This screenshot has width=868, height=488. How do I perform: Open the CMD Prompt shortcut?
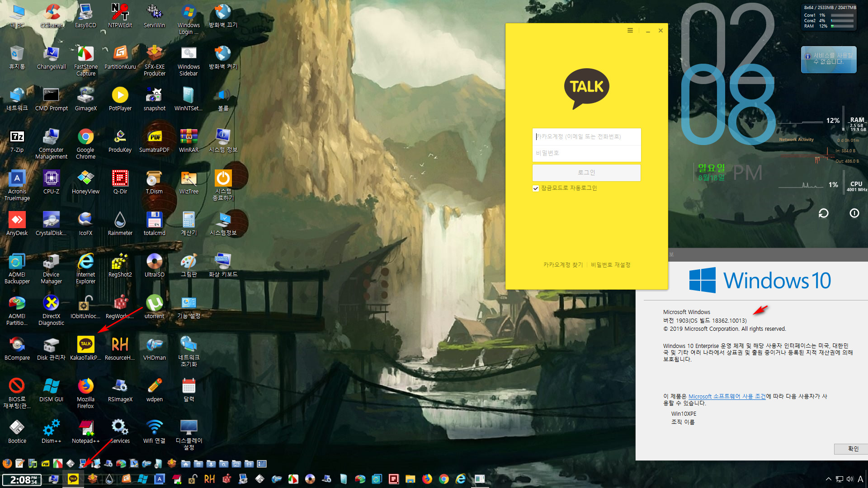coord(51,99)
